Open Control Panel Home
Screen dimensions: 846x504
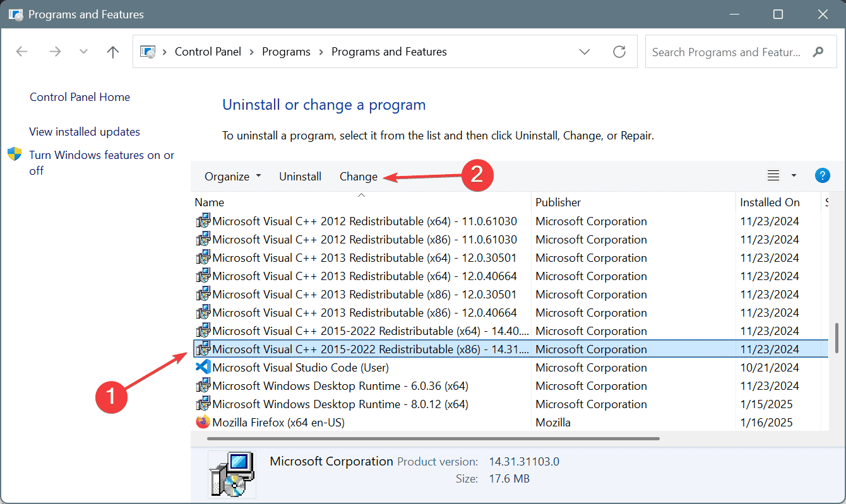80,97
